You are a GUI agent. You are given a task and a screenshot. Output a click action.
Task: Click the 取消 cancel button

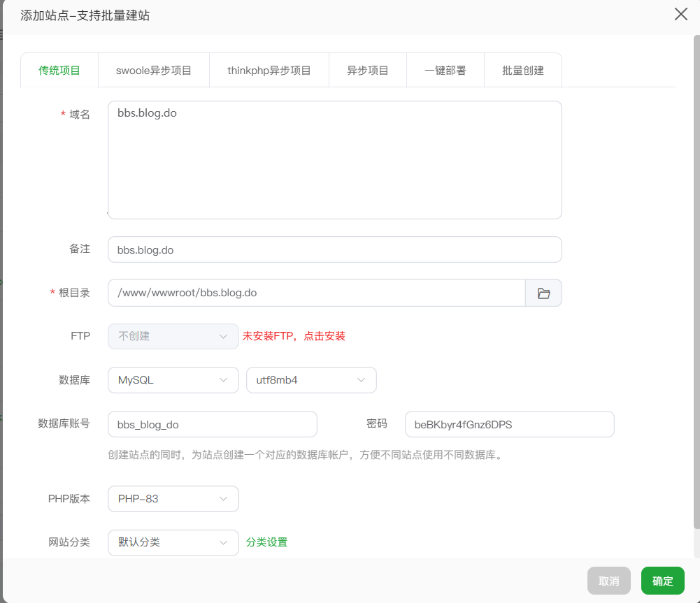[609, 581]
